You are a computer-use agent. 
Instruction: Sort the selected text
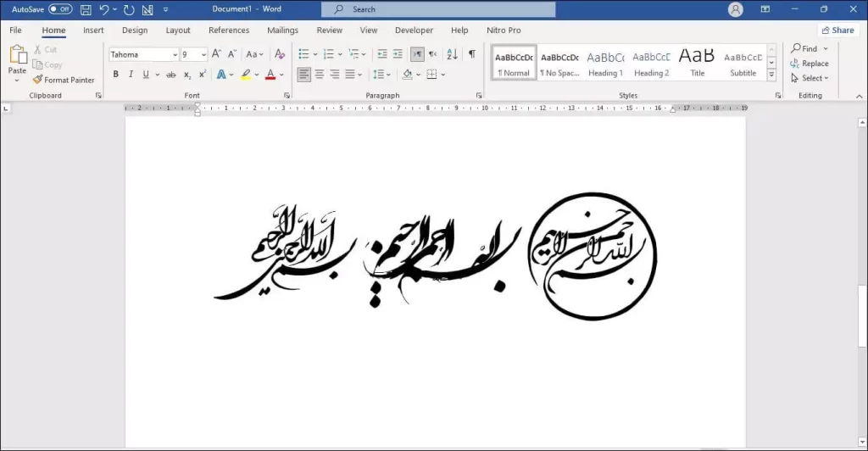point(453,53)
